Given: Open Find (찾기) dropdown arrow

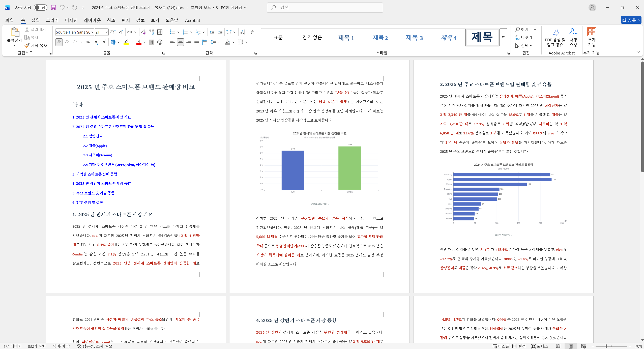Looking at the screenshot, I should (535, 30).
